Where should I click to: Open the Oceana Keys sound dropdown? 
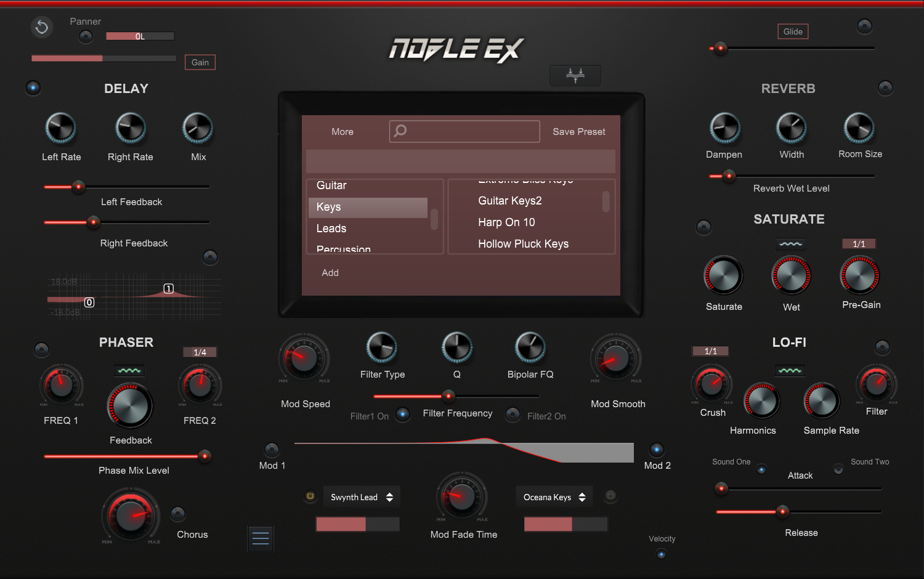coord(554,497)
